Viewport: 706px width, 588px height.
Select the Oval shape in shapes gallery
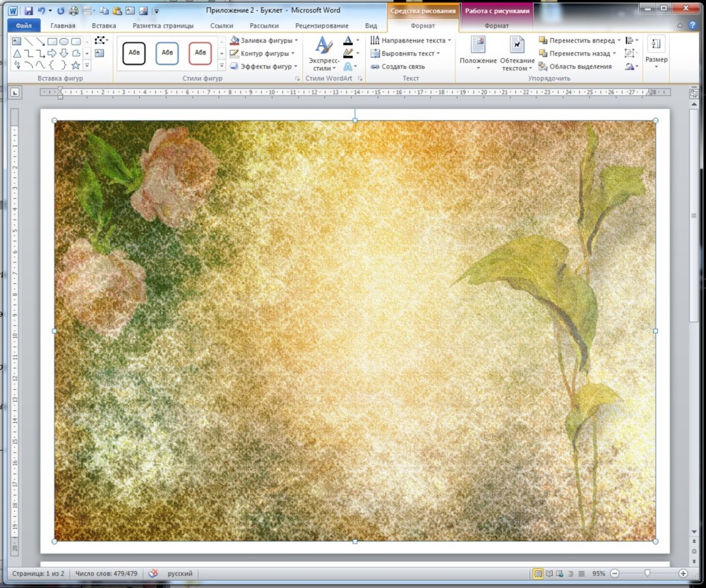64,42
